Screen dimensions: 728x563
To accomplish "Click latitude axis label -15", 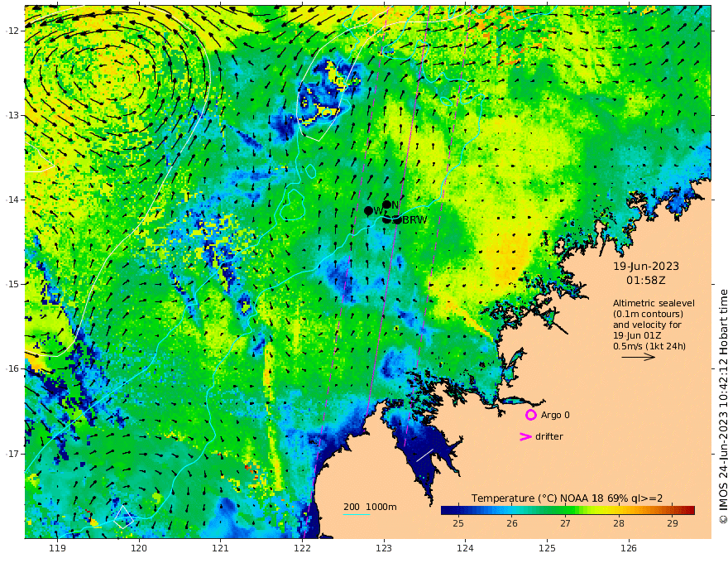I will tap(12, 284).
